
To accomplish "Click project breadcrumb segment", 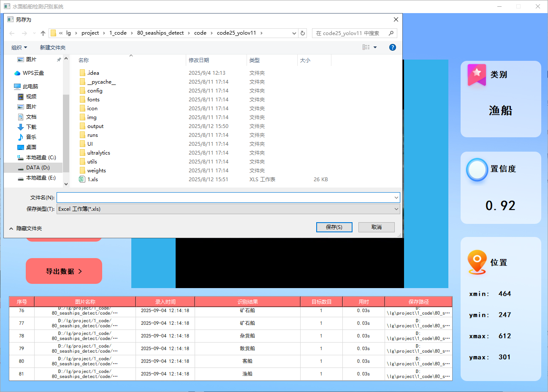I will coord(90,33).
